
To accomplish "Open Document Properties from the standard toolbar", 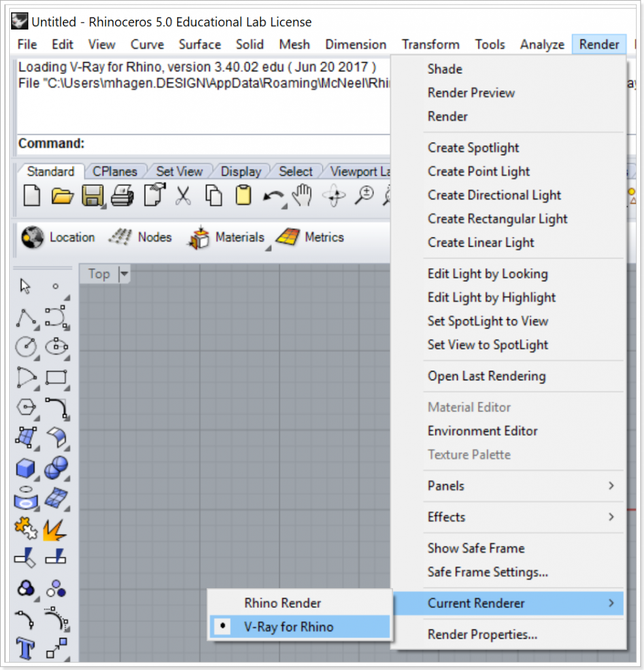I will tap(154, 195).
